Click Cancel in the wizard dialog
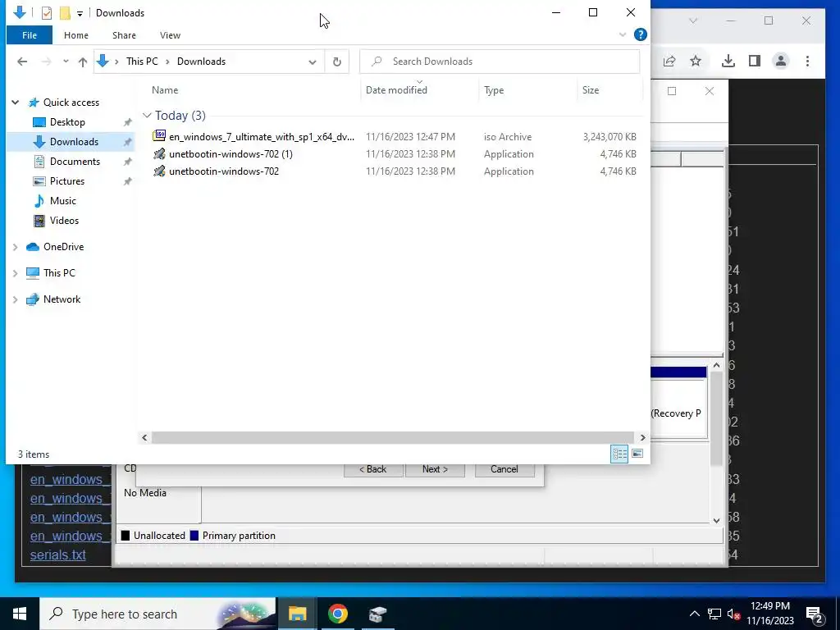This screenshot has width=840, height=630. click(x=504, y=469)
